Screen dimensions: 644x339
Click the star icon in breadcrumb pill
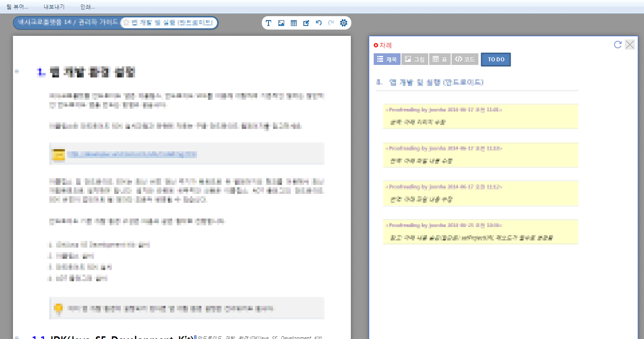click(126, 23)
